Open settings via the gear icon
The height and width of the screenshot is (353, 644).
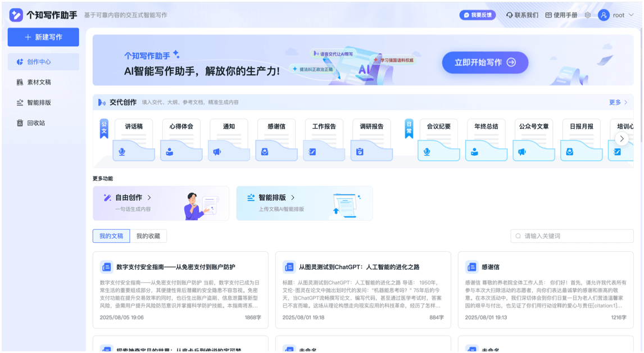tap(587, 15)
